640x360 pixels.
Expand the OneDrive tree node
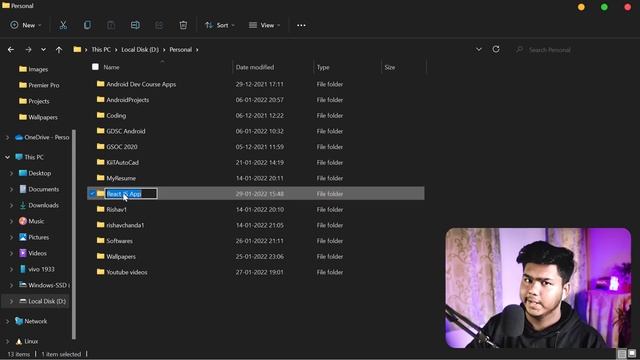point(7,138)
